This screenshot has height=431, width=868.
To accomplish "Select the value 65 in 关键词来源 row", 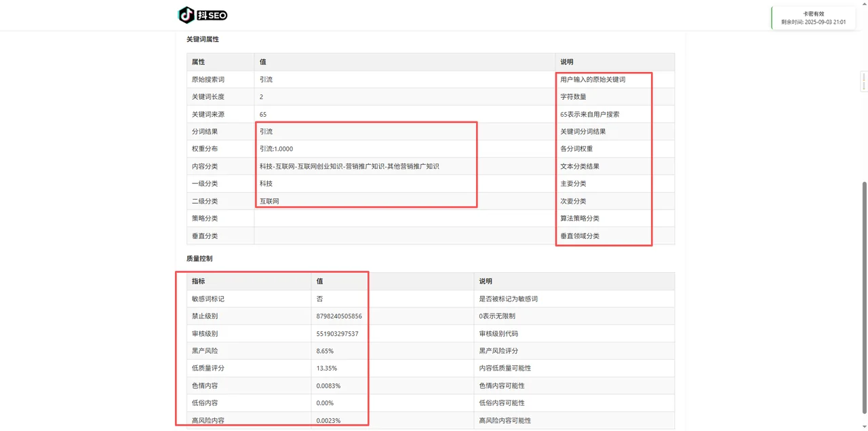I will pyautogui.click(x=263, y=114).
